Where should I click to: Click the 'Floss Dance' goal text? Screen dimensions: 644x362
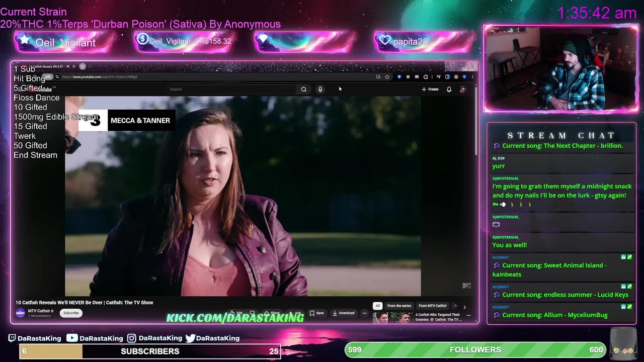pyautogui.click(x=36, y=98)
